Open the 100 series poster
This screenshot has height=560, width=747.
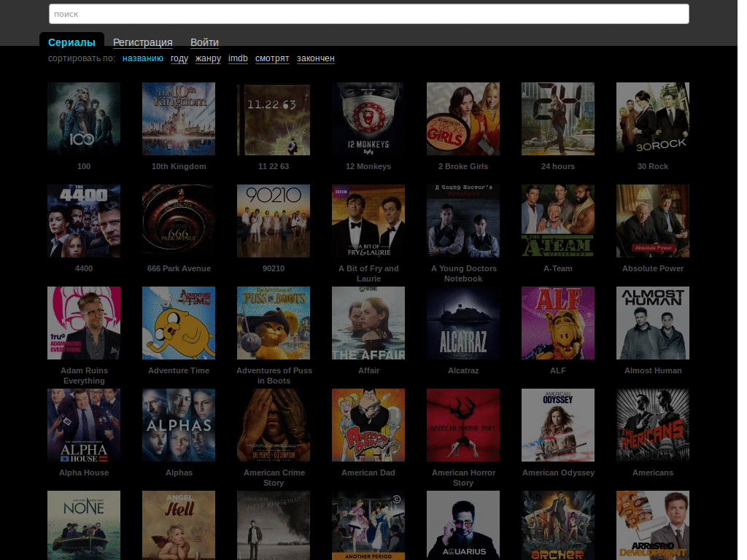(84, 119)
